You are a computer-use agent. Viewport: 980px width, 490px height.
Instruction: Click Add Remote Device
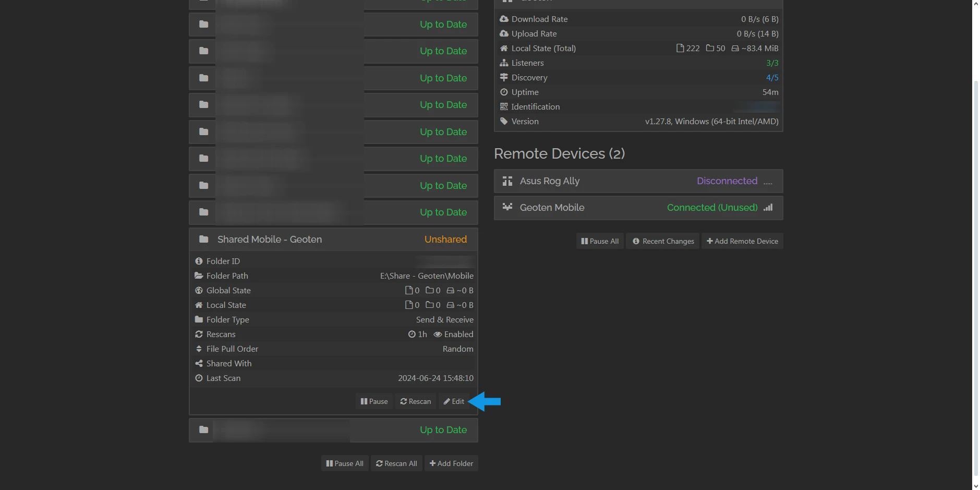click(742, 241)
